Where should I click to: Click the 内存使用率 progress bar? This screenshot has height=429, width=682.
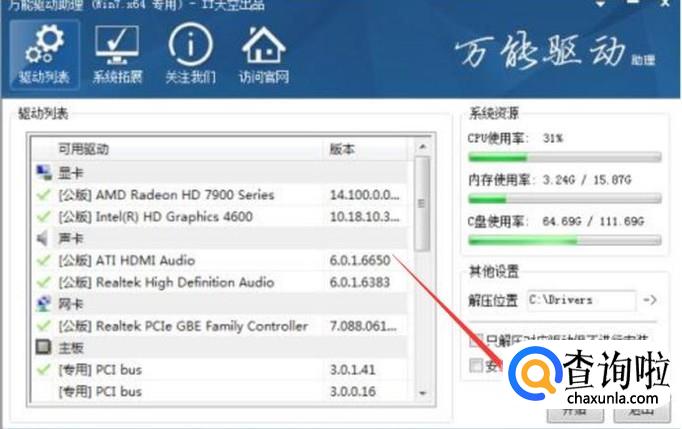[x=565, y=199]
